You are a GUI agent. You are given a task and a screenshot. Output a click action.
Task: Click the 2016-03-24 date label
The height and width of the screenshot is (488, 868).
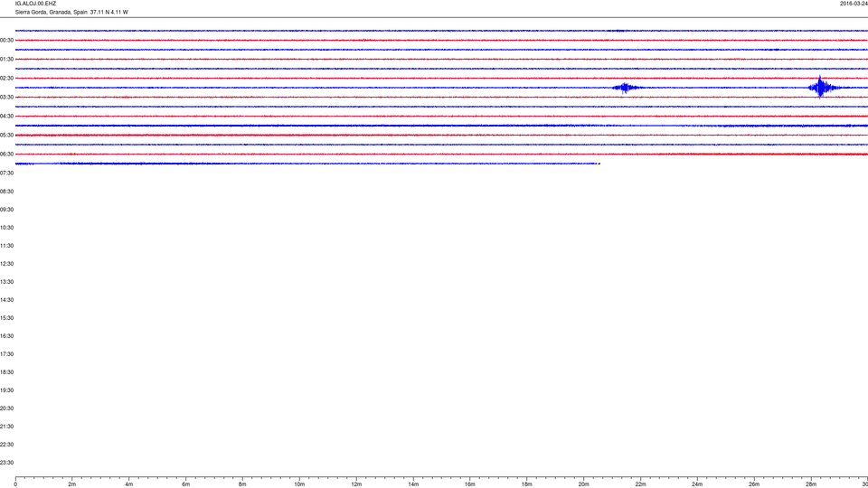[854, 4]
